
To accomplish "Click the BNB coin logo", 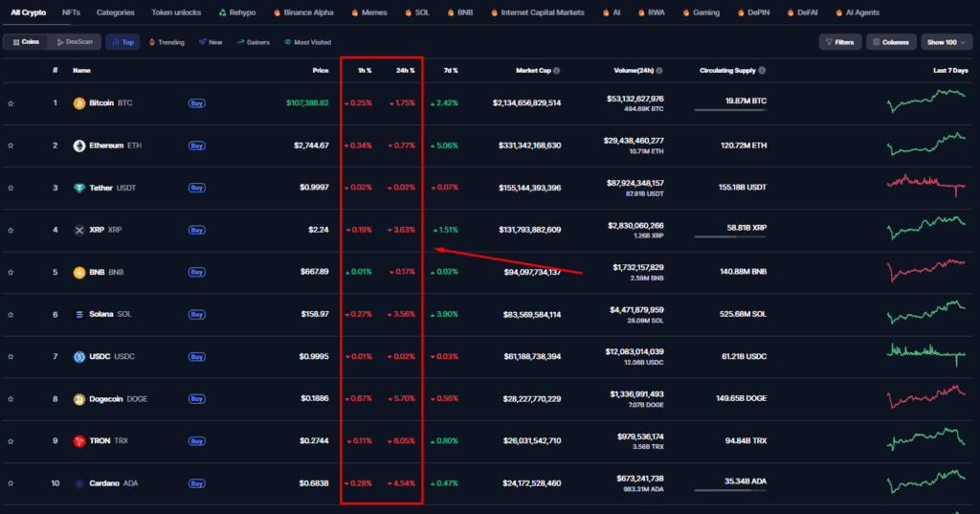I will 79,272.
